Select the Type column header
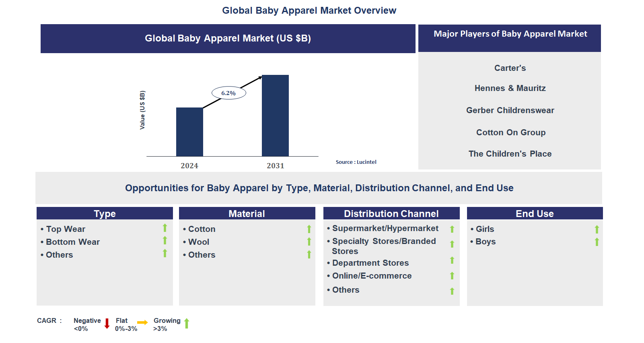The height and width of the screenshot is (343, 644). click(x=105, y=213)
